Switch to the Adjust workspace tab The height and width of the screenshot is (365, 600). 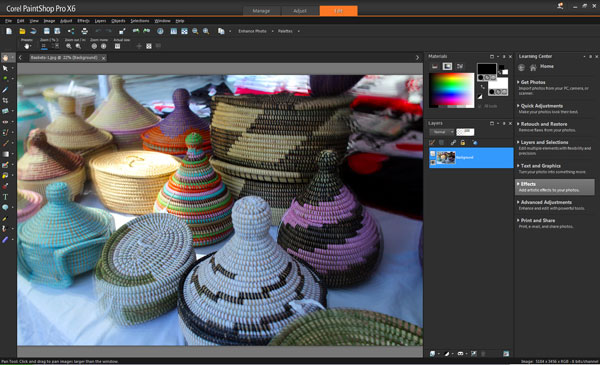click(x=300, y=11)
